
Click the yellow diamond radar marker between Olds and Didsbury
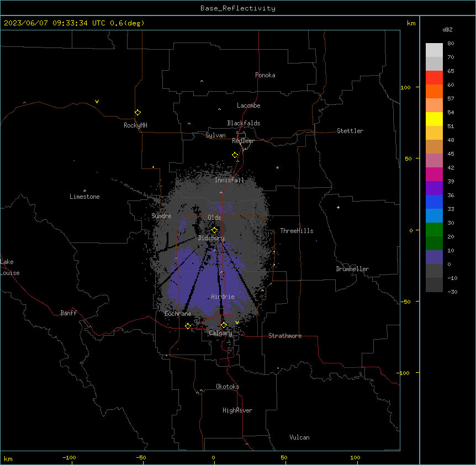214,230
